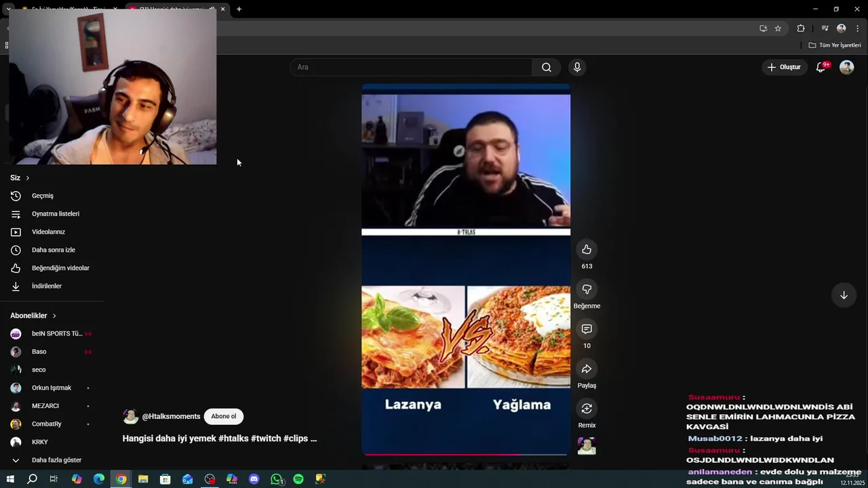The width and height of the screenshot is (868, 488).
Task: Click the Htalksmoments channel avatar
Action: [x=130, y=417]
